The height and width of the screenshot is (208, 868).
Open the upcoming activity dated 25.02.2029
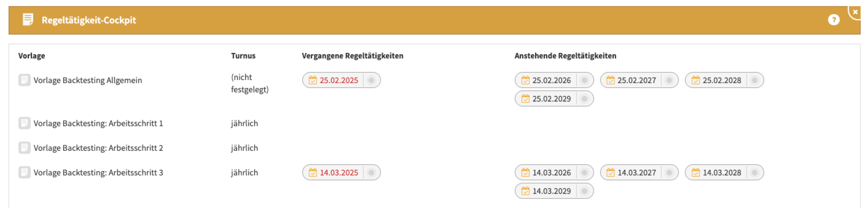[551, 99]
